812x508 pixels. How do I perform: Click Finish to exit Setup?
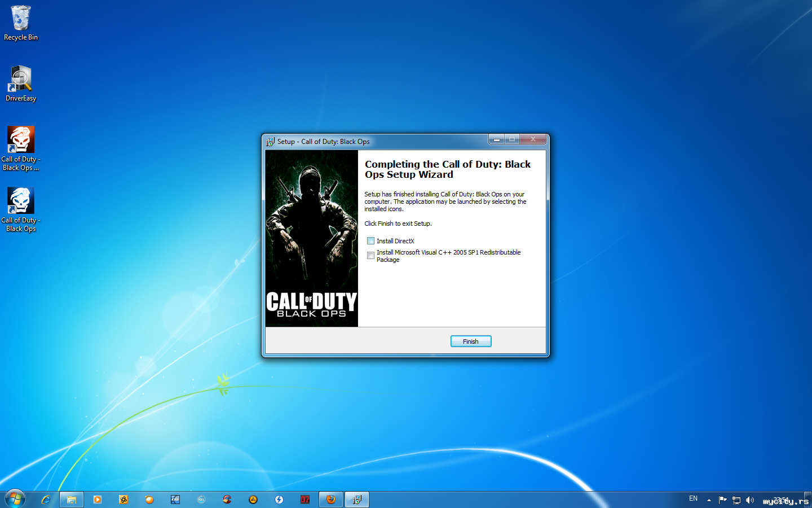point(471,341)
